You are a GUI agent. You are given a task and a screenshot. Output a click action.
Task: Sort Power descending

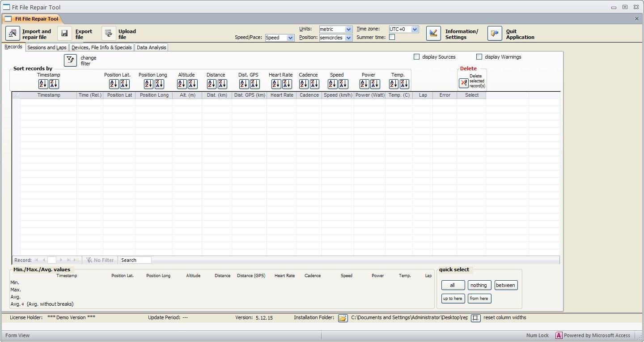point(375,84)
